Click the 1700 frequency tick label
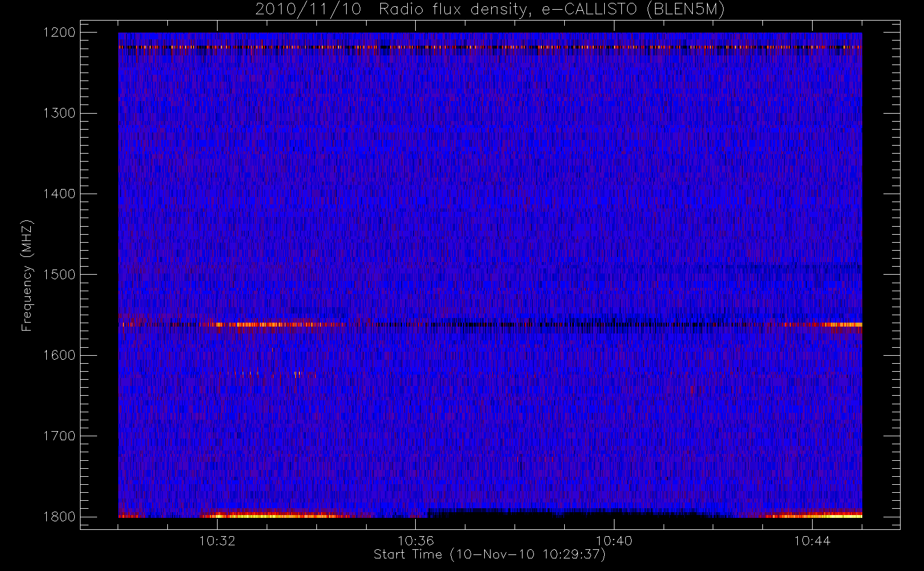 tap(59, 436)
